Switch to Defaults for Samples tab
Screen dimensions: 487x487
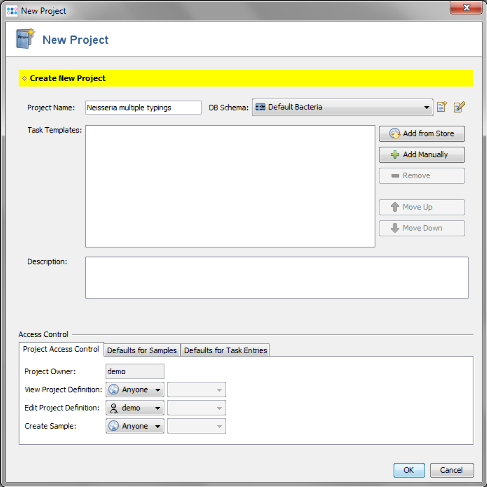click(x=142, y=350)
